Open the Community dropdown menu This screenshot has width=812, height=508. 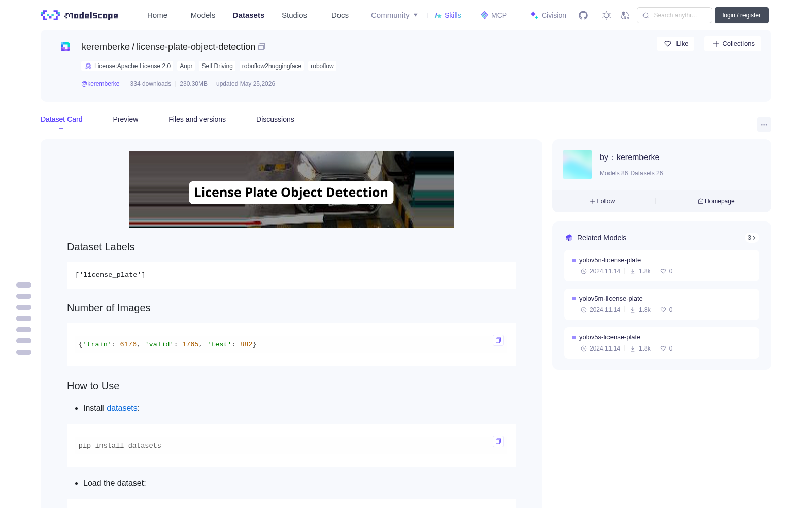pyautogui.click(x=394, y=15)
